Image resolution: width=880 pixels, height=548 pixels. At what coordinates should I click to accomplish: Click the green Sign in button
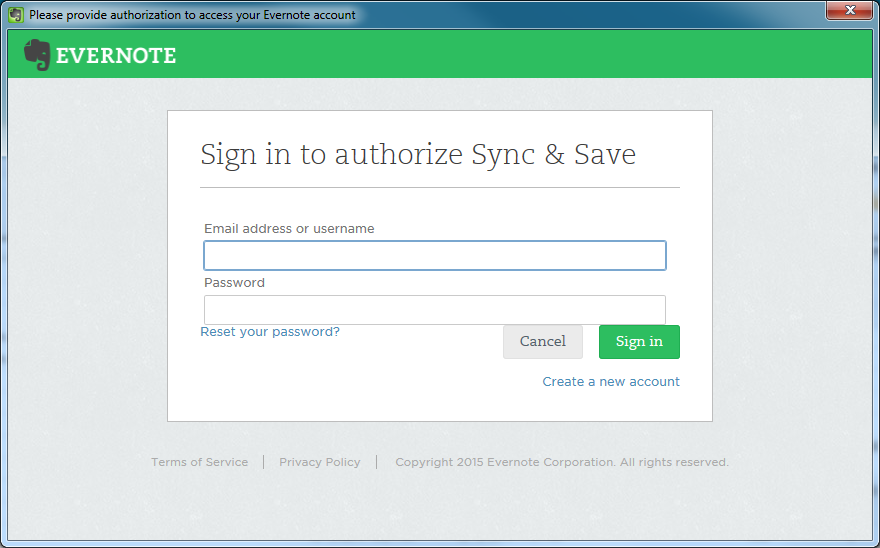pos(639,341)
